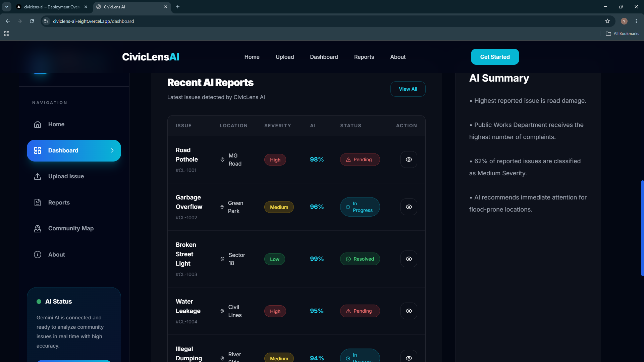Open a new browser tab
The image size is (644, 362).
pyautogui.click(x=178, y=7)
